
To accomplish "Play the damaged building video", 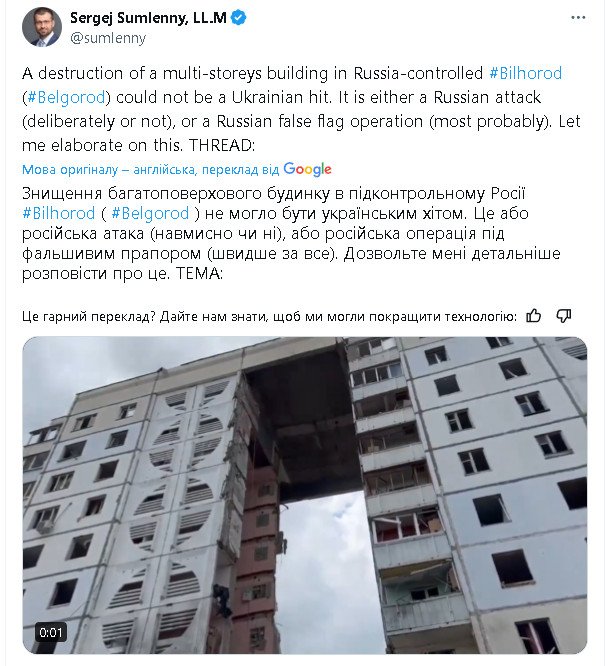I will 305,495.
